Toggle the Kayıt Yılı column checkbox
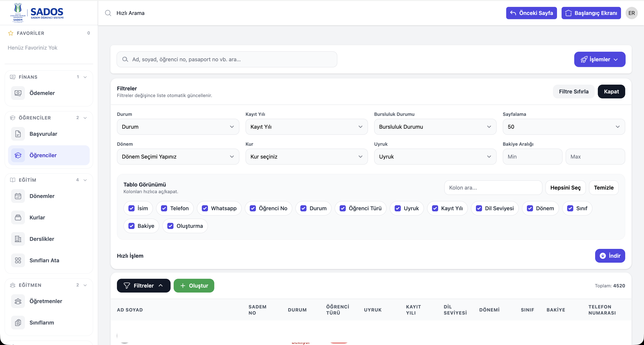The width and height of the screenshot is (644, 345). point(435,208)
